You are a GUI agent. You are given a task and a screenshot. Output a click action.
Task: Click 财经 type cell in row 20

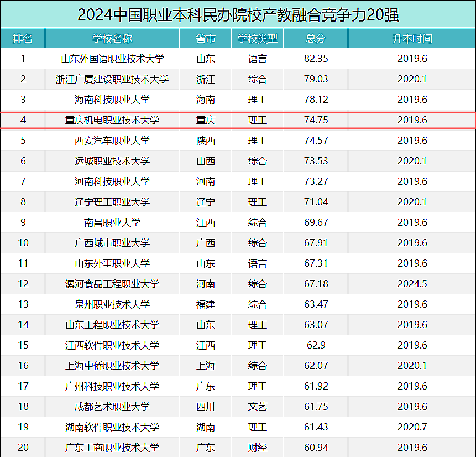[x=258, y=448]
